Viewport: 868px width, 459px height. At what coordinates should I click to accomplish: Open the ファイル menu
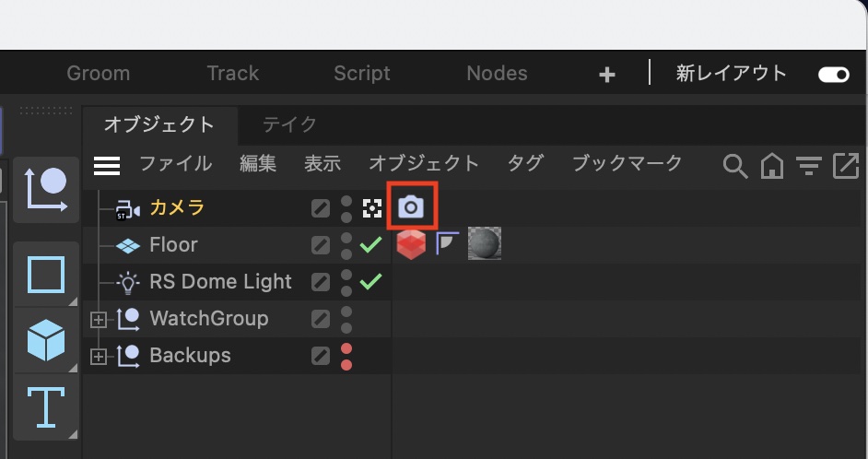tap(175, 164)
